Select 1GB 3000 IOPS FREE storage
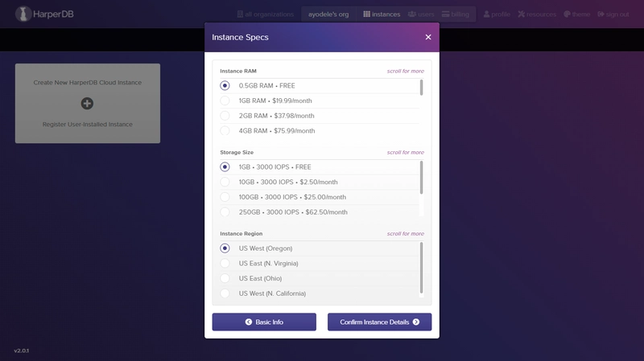The width and height of the screenshot is (644, 361). pyautogui.click(x=319, y=167)
